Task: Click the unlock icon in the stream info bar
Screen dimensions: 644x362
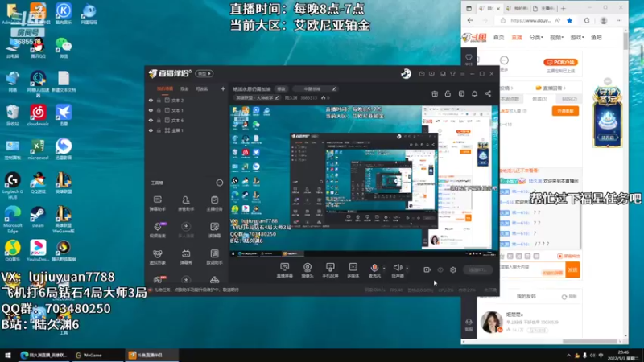Action: tap(448, 93)
